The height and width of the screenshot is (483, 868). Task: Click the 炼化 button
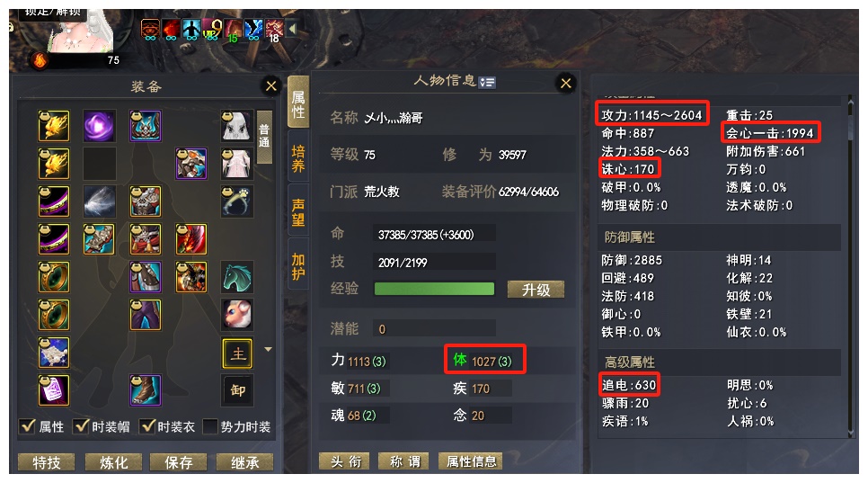113,462
